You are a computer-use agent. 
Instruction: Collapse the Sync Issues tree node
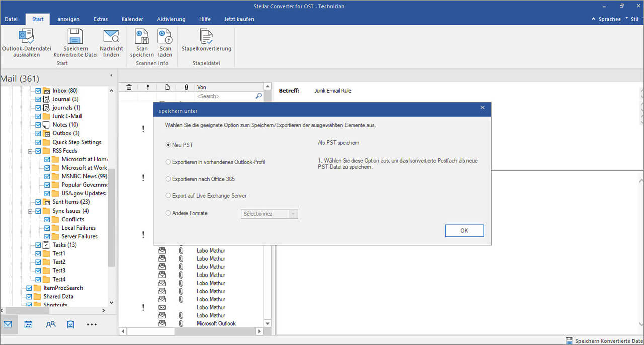pos(30,211)
